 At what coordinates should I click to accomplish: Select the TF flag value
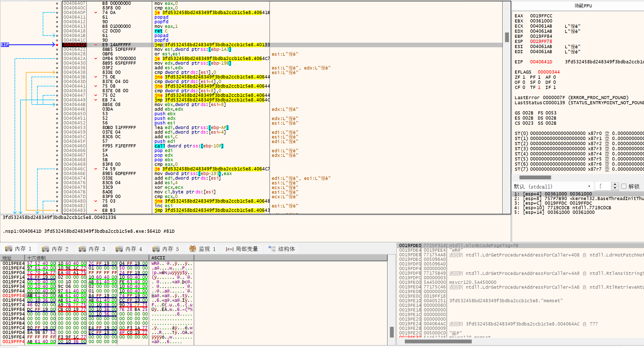[x=539, y=87]
